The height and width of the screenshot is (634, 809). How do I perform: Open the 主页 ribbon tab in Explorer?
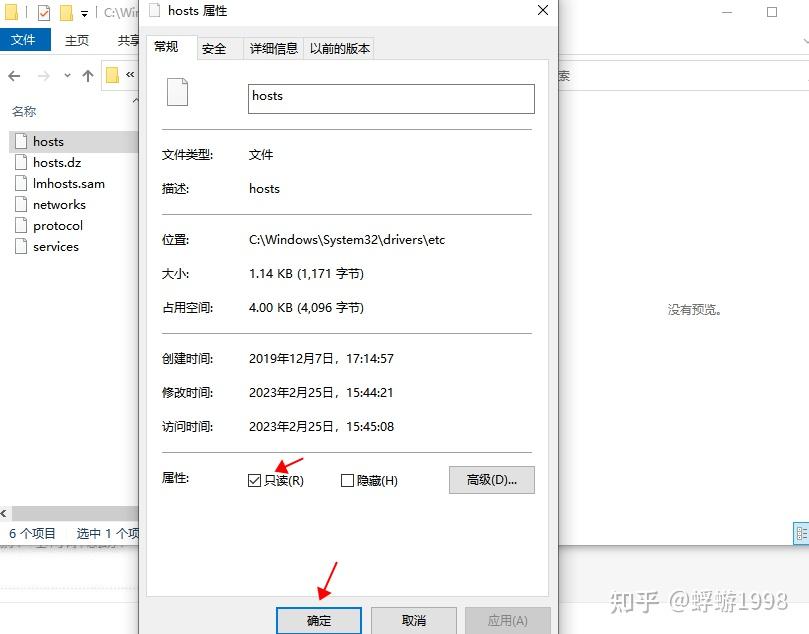(77, 40)
